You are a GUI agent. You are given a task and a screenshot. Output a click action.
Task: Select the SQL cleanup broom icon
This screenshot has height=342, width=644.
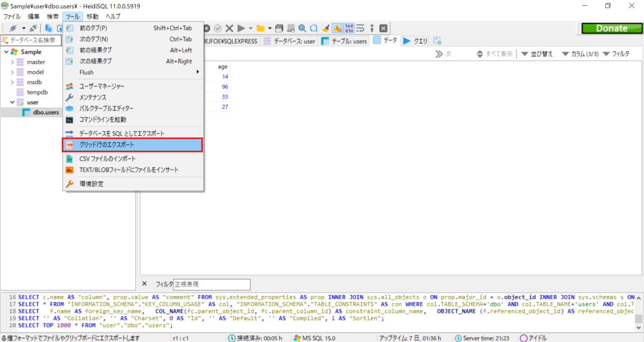(x=325, y=28)
